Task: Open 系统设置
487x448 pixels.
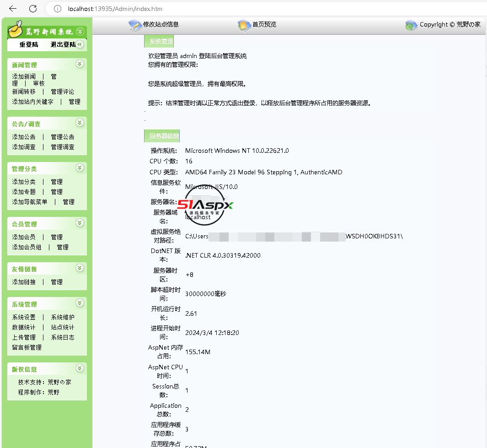Action: pos(24,317)
